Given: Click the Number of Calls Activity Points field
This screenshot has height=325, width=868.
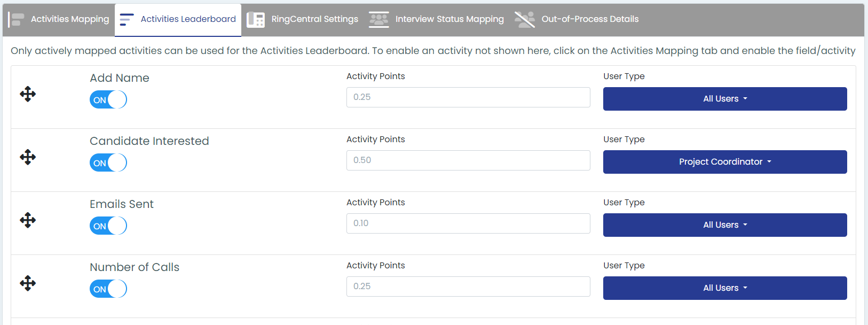Looking at the screenshot, I should click(468, 287).
